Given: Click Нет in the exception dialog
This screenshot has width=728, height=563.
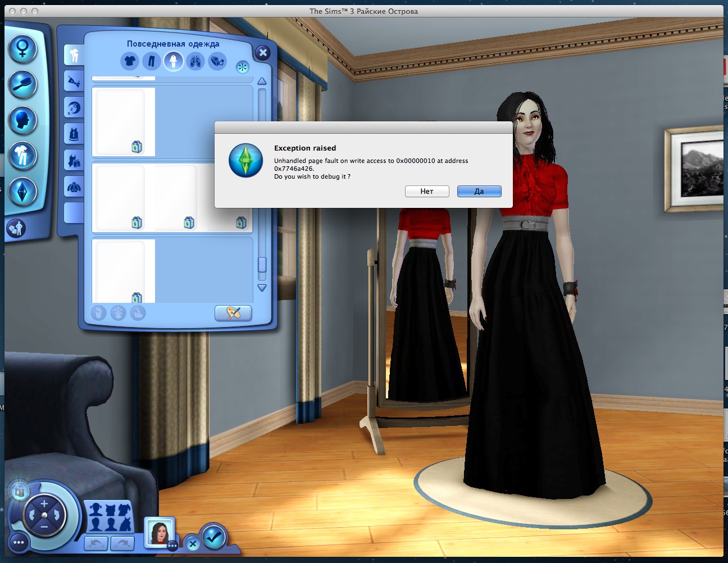Looking at the screenshot, I should (427, 191).
